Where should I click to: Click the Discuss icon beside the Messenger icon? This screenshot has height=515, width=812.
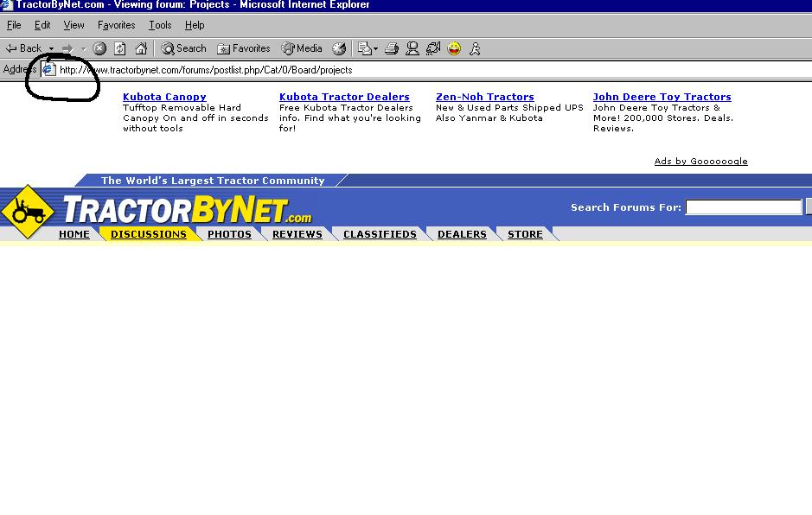coord(433,48)
